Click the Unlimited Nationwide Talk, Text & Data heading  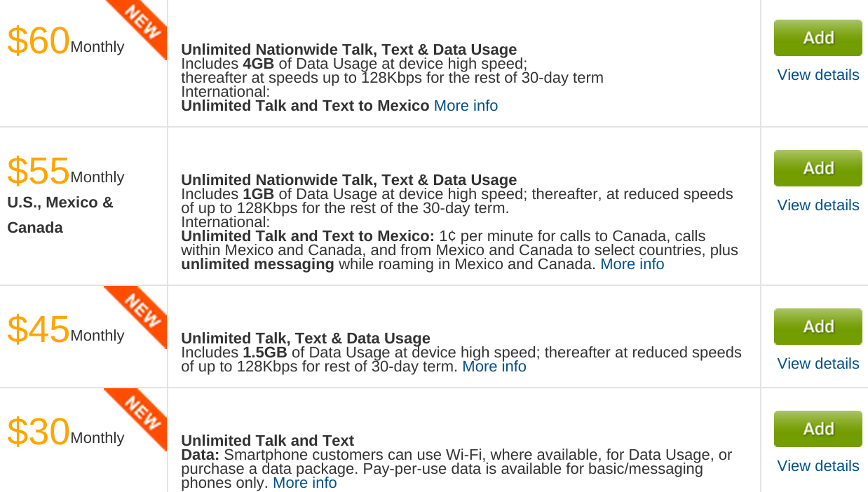pos(348,50)
